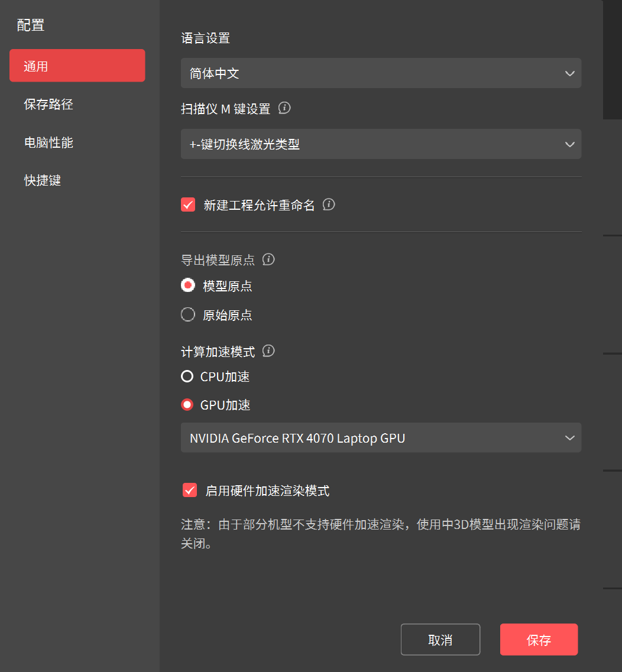
Task: Disable 启用硬件加速渲染模式 checkbox
Action: (190, 490)
